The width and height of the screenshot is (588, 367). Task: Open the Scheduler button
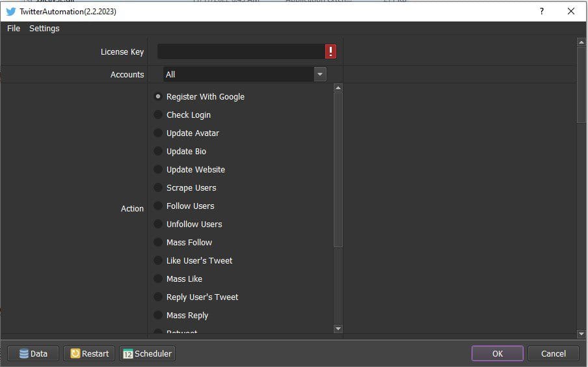coord(148,353)
